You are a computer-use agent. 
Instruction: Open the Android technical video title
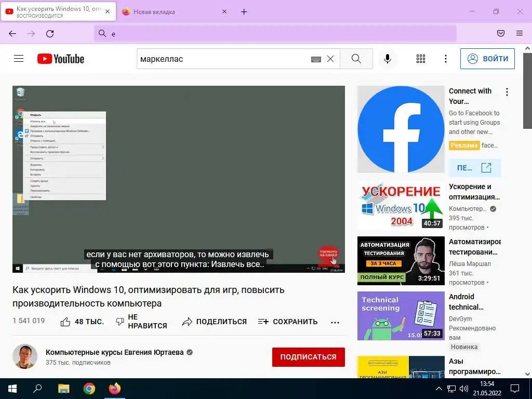(466, 302)
